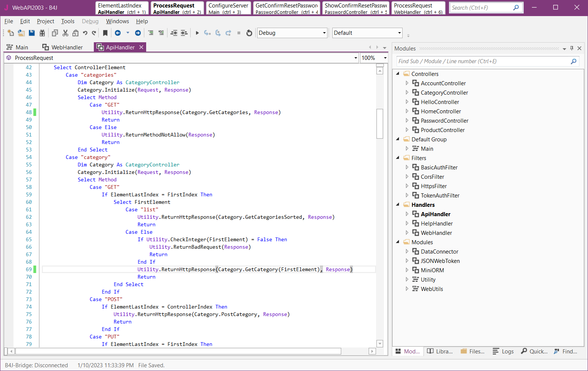Click the Undo arrow icon
Viewport: 588px width, 371px height.
(85, 33)
